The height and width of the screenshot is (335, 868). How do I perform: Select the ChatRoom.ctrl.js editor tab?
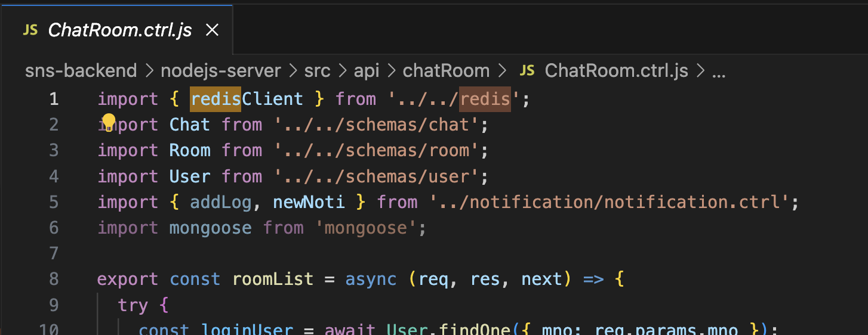pos(116,30)
